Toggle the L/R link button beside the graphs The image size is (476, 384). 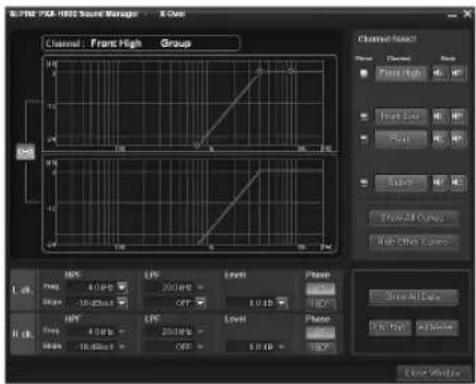point(26,152)
